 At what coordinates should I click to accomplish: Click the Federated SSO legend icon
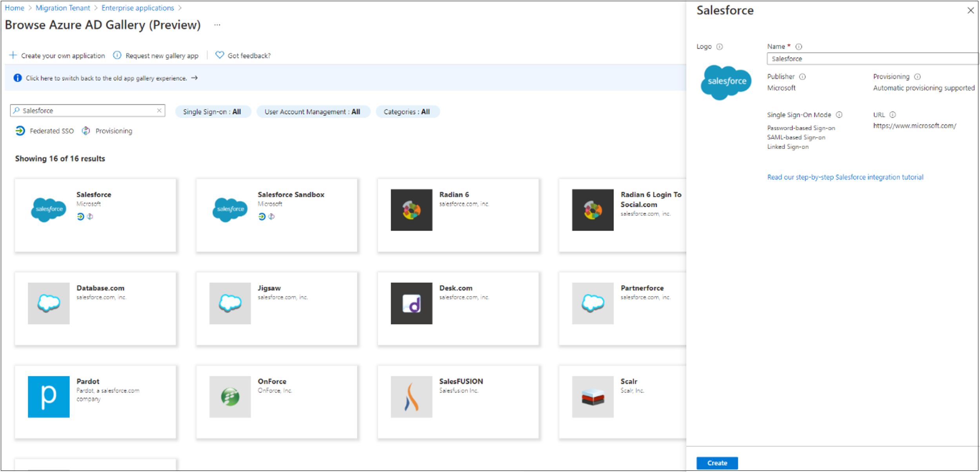tap(20, 131)
